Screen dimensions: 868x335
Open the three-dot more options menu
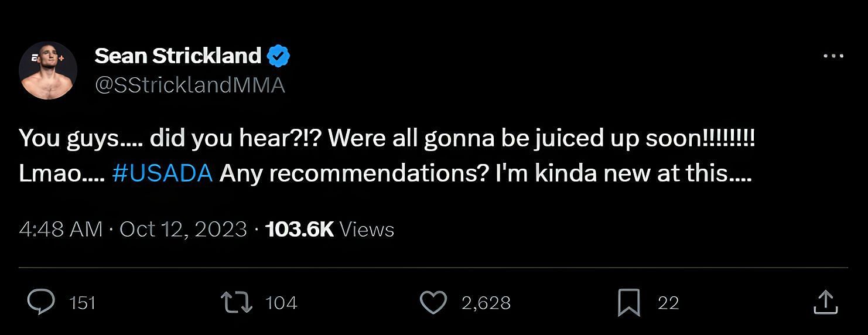click(833, 56)
